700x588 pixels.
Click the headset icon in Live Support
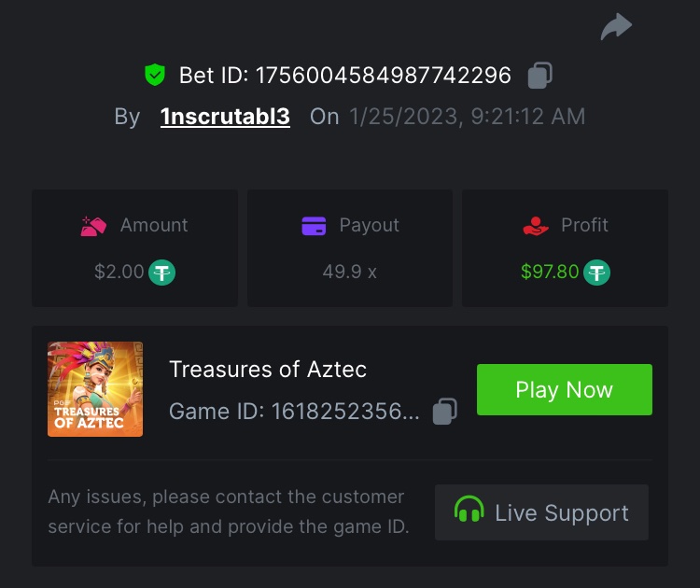tap(469, 511)
